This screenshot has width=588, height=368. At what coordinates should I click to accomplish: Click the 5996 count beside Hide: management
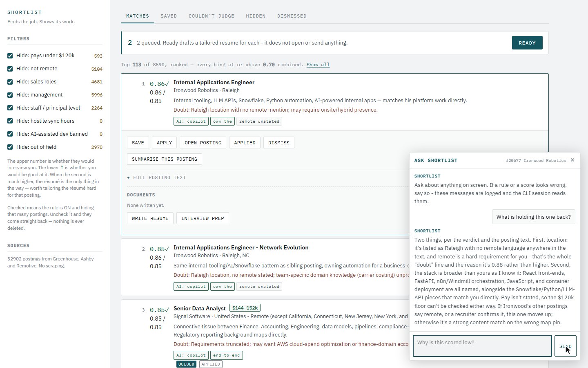[x=97, y=95]
